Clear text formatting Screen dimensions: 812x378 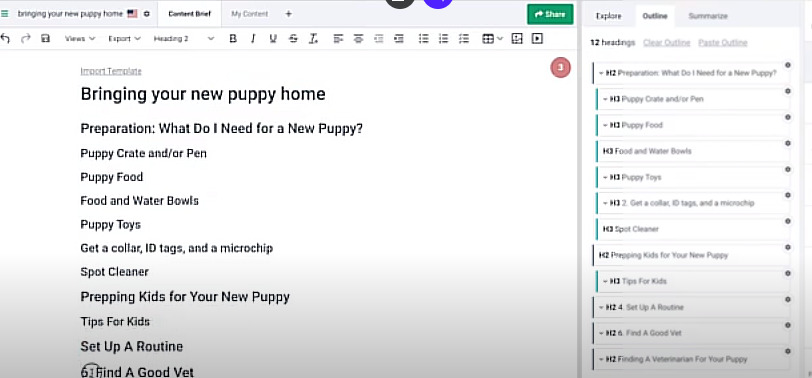pyautogui.click(x=313, y=38)
